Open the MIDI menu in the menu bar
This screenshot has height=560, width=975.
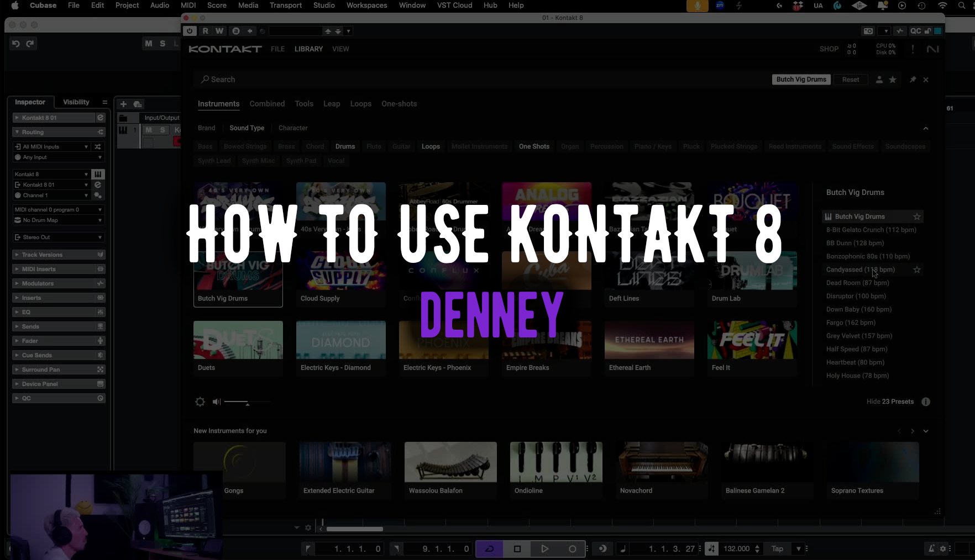click(x=188, y=6)
